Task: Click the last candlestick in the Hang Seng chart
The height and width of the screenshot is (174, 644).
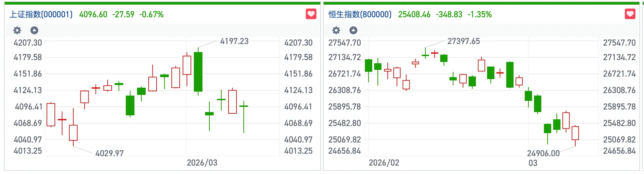Action: pos(575,133)
